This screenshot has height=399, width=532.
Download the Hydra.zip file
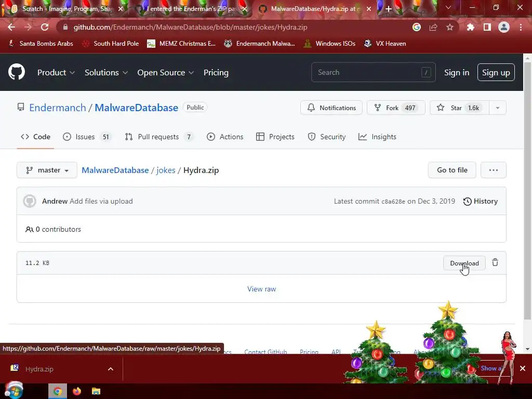tap(464, 263)
